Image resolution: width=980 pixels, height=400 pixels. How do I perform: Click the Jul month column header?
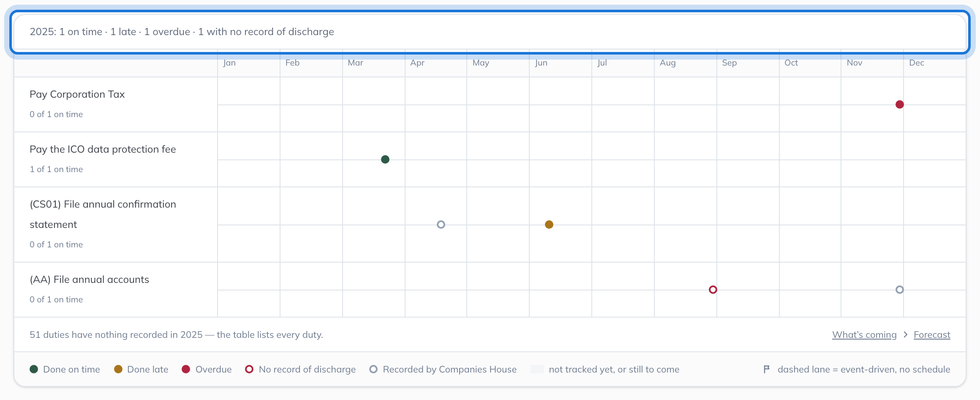click(602, 63)
